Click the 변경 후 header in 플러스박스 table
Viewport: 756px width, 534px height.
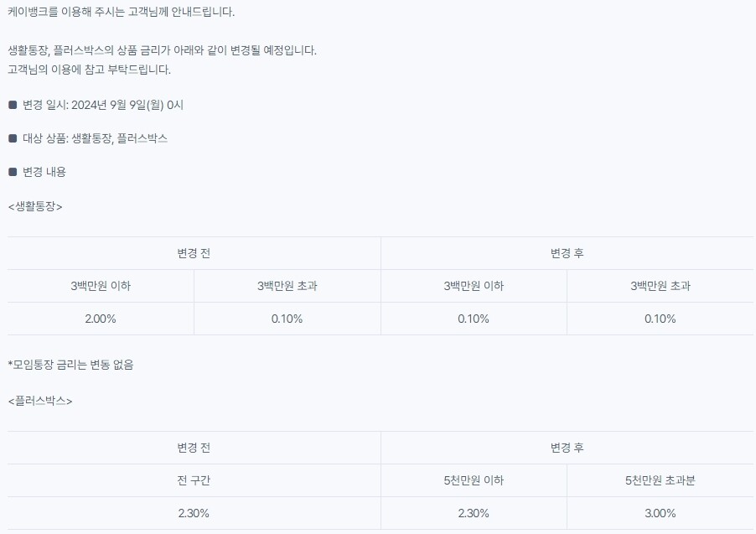pyautogui.click(x=567, y=448)
